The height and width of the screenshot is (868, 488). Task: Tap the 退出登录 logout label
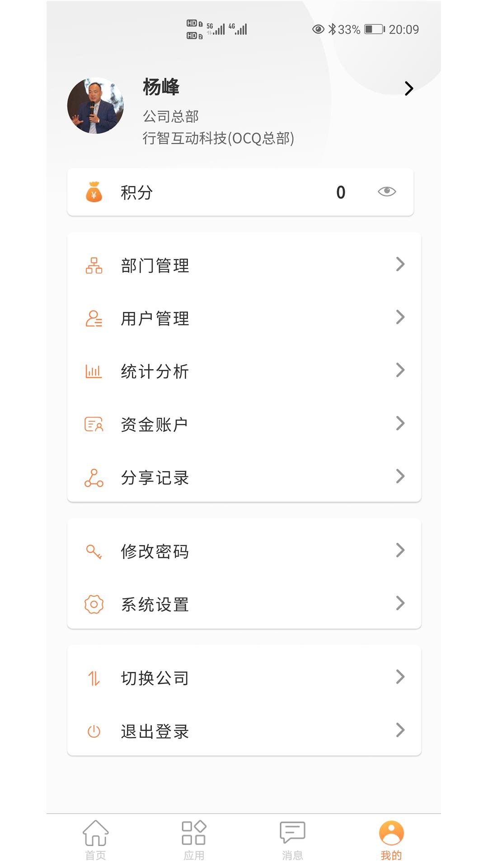(155, 731)
